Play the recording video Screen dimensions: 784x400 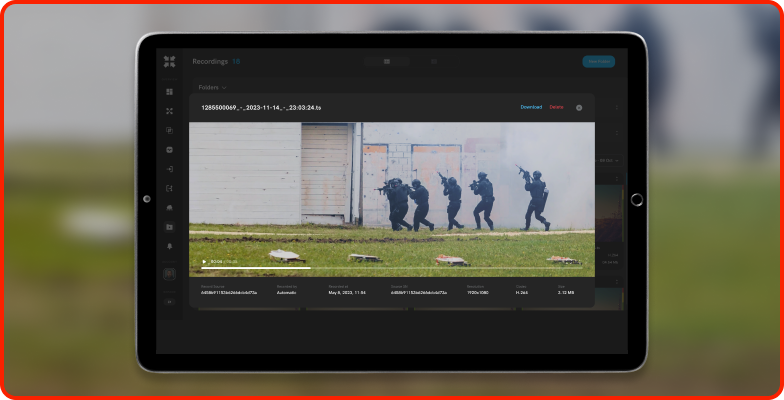pyautogui.click(x=204, y=262)
